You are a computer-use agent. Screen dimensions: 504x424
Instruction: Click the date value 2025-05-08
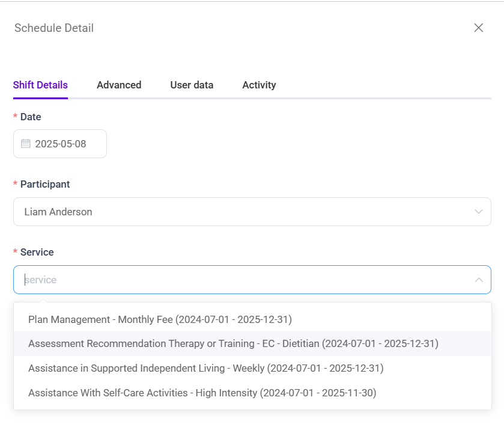61,144
